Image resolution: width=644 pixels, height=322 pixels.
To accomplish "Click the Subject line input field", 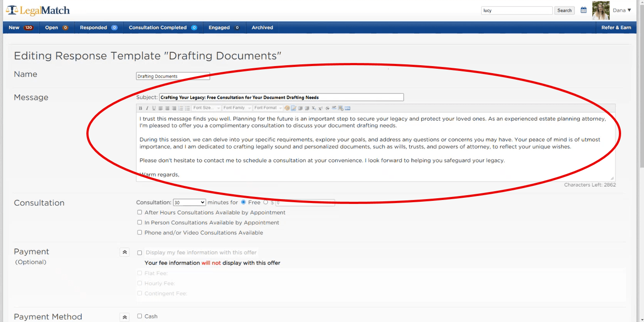I will click(x=281, y=97).
